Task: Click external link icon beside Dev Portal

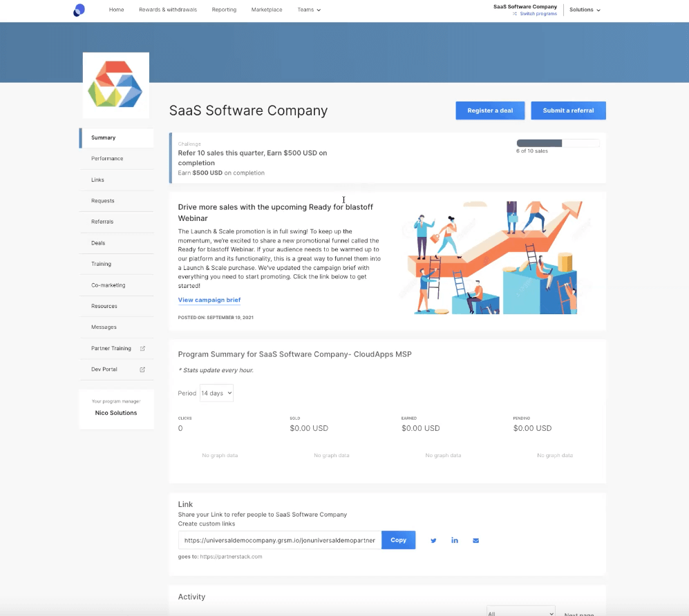Action: click(142, 369)
